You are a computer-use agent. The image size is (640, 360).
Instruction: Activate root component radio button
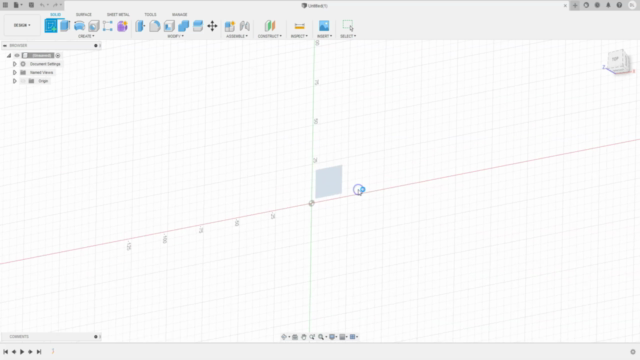point(58,56)
